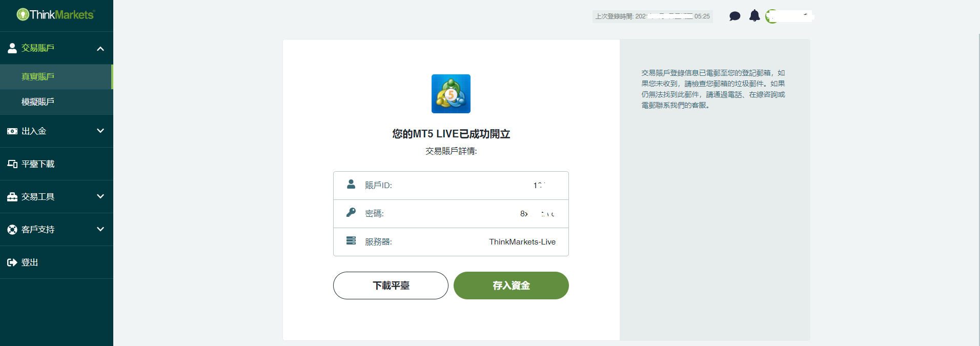Click the 您的MT5 LIVE已成功開立 heading
The width and height of the screenshot is (980, 346).
pos(451,134)
